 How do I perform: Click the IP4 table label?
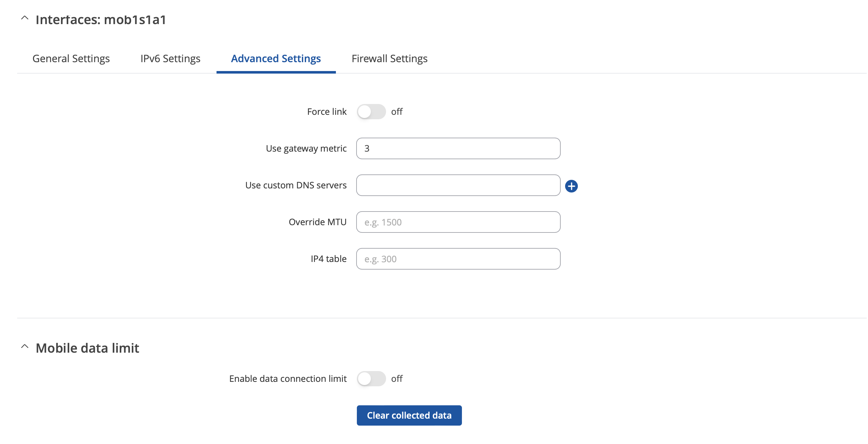point(328,259)
